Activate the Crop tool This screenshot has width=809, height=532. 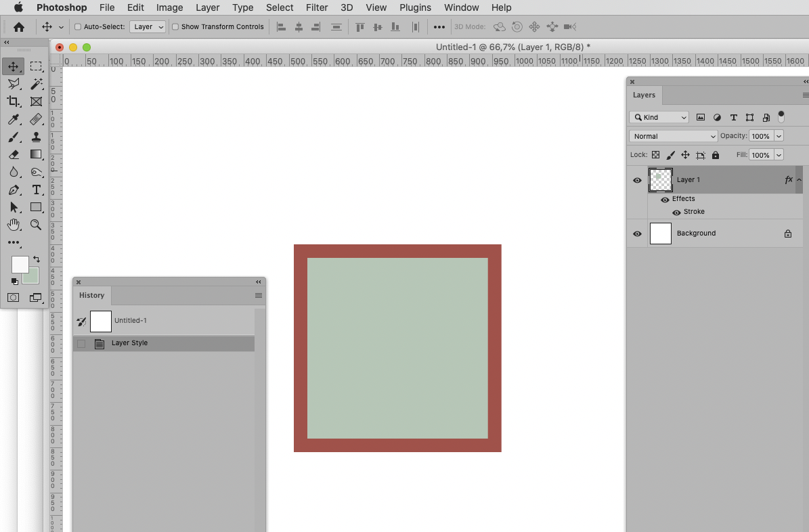pyautogui.click(x=14, y=102)
